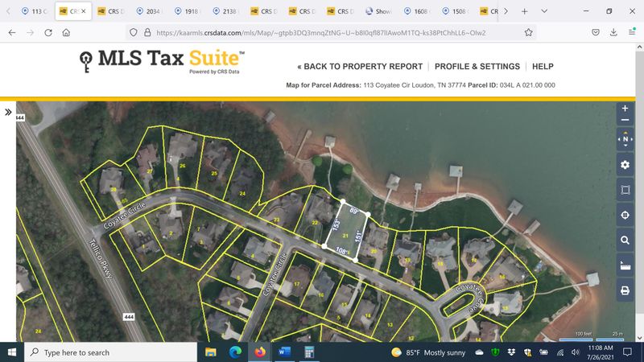Viewport: 644px width, 362px height.
Task: Click the URL address field
Action: pyautogui.click(x=320, y=32)
